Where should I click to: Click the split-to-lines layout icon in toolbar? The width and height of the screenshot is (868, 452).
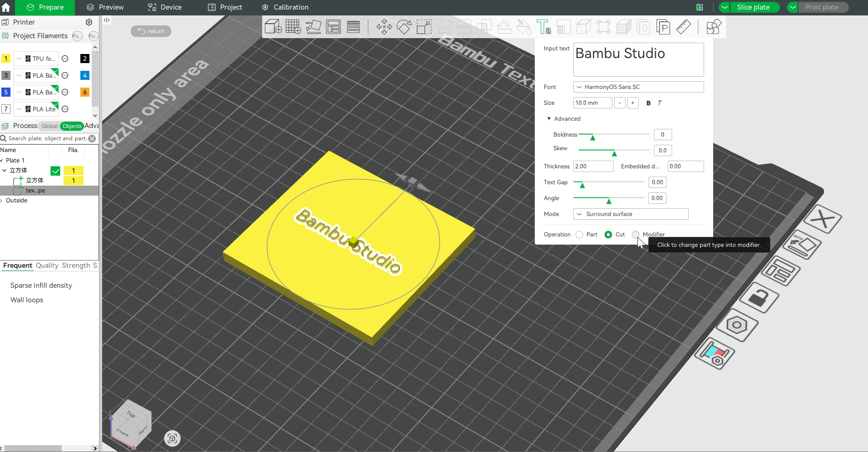(x=353, y=27)
